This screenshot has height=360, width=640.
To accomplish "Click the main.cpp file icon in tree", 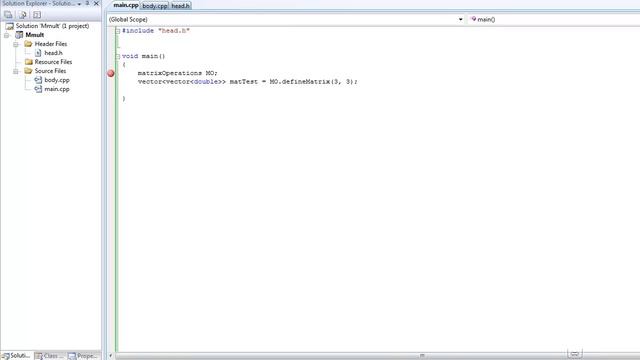I will [38, 89].
